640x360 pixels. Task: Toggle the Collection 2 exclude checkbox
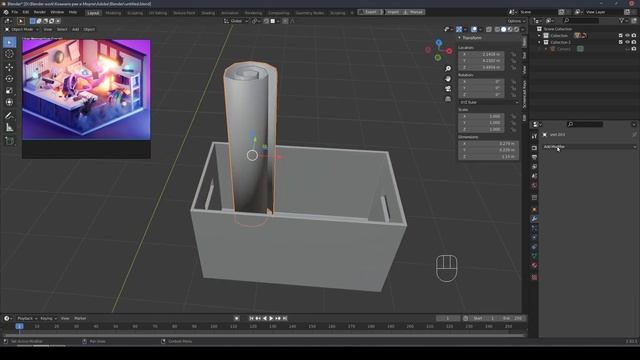[621, 42]
